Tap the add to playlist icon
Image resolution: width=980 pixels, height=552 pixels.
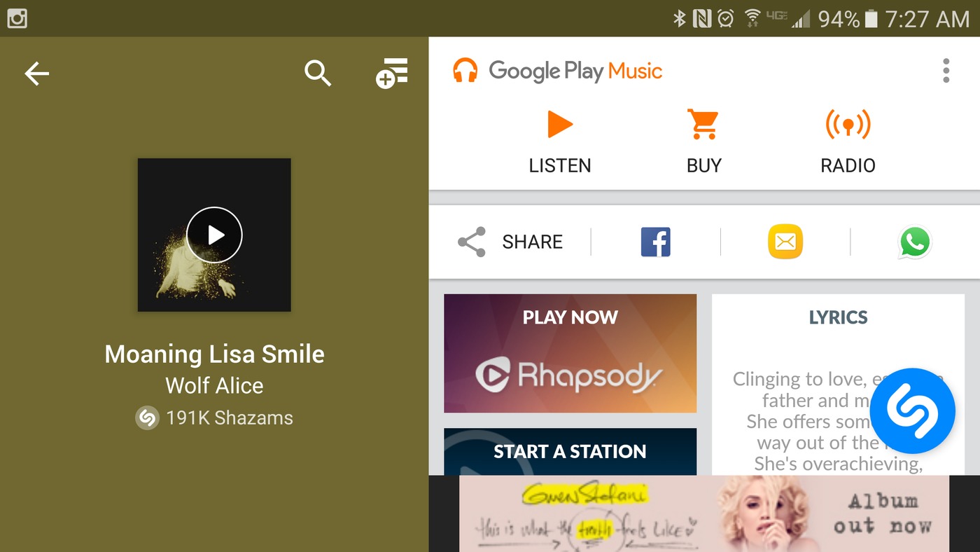[392, 74]
